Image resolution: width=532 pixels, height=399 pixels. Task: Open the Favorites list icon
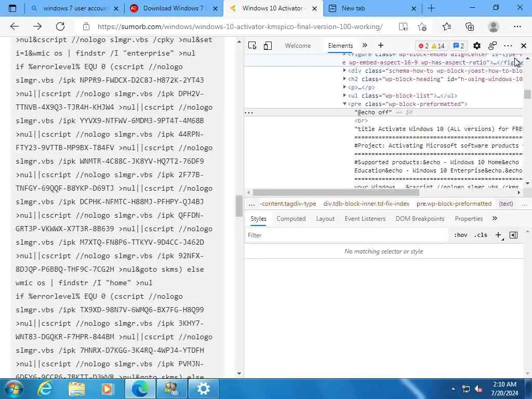click(x=447, y=26)
